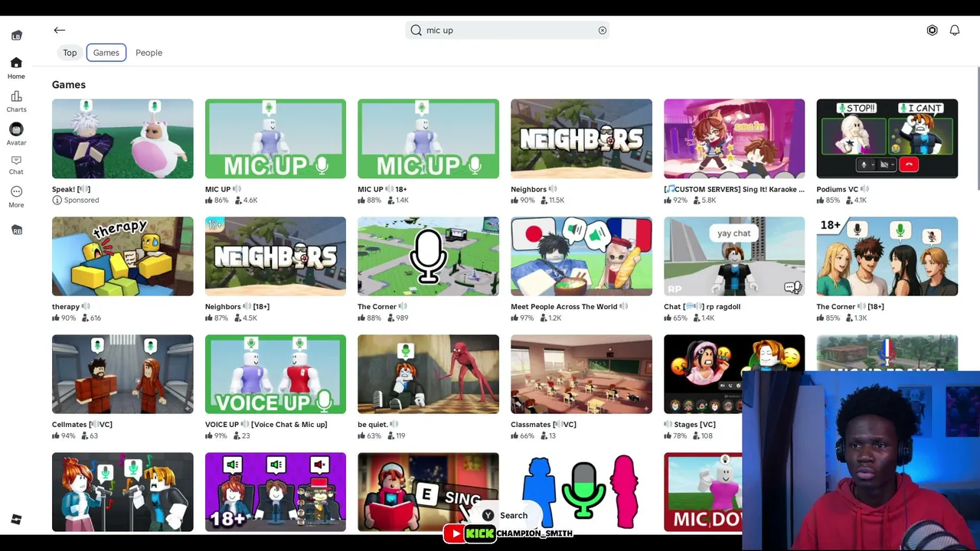This screenshot has height=551, width=980.
Task: Open the Neighbors thumbnail rated 90%
Action: point(581,139)
